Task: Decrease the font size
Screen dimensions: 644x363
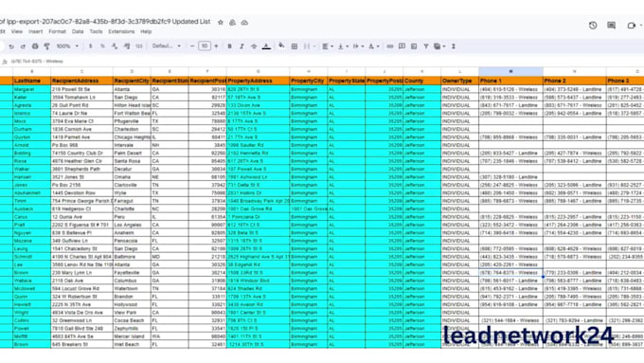Action: pyautogui.click(x=192, y=46)
